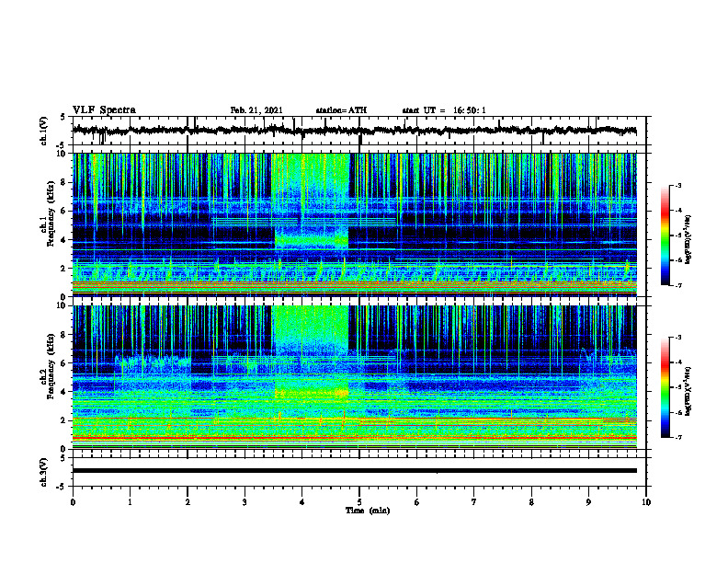Click time axis tick label '3'
This screenshot has height=563, width=728.
pos(245,502)
